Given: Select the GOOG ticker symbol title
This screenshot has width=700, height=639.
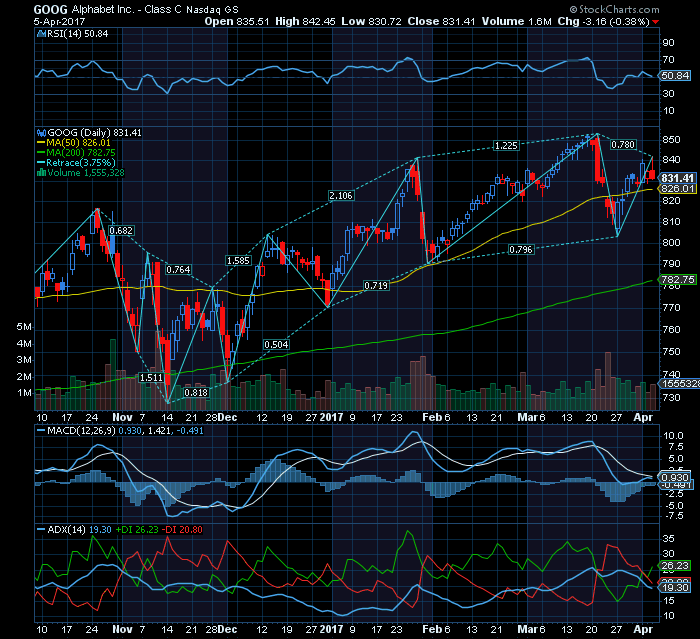Looking at the screenshot, I should tap(50, 9).
